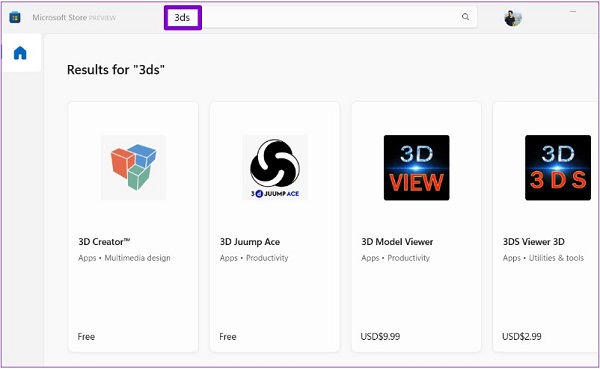The width and height of the screenshot is (600, 369).
Task: Click the Free price on 3D Juump Ace
Action: [228, 336]
